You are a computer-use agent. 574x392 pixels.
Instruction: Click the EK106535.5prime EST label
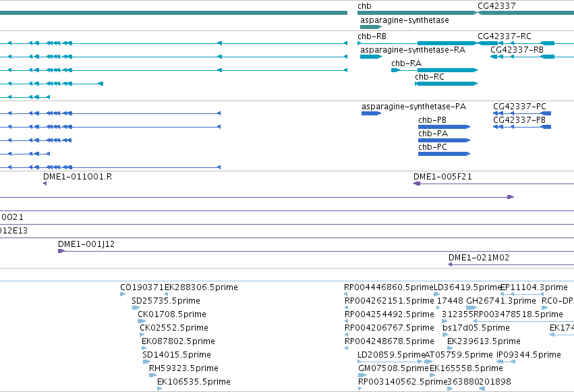(194, 382)
